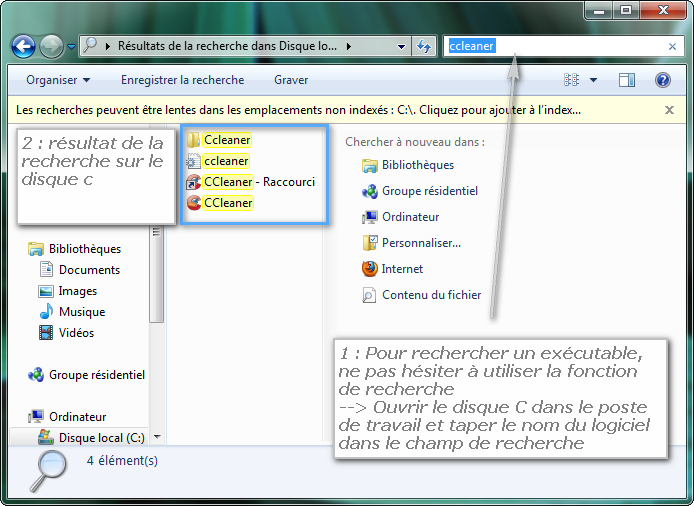Open the Organiser menu
Screen dimensions: 694x506
pyautogui.click(x=58, y=80)
